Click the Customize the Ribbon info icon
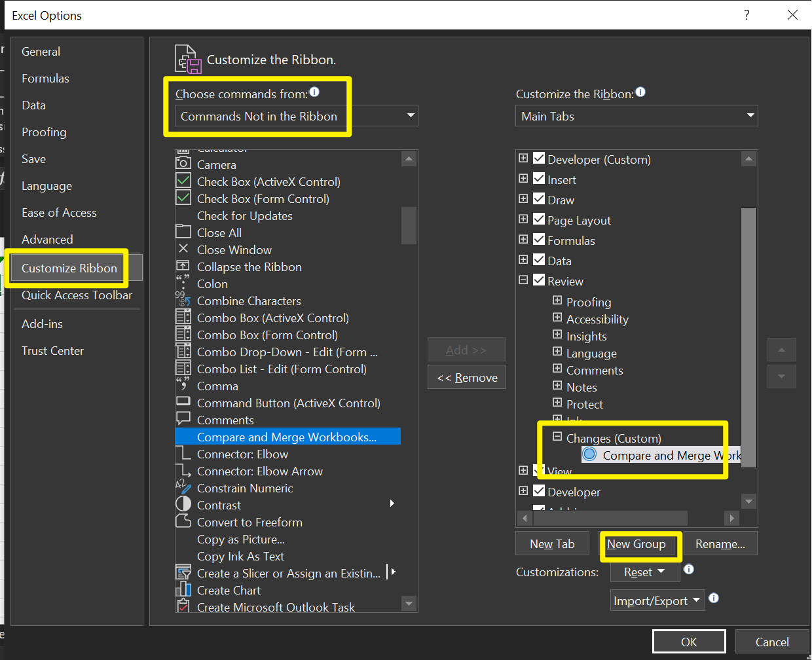The width and height of the screenshot is (812, 660). [640, 92]
